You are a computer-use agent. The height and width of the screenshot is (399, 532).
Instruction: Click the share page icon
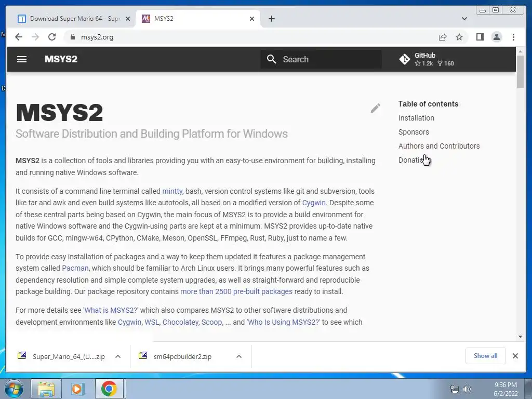point(443,37)
